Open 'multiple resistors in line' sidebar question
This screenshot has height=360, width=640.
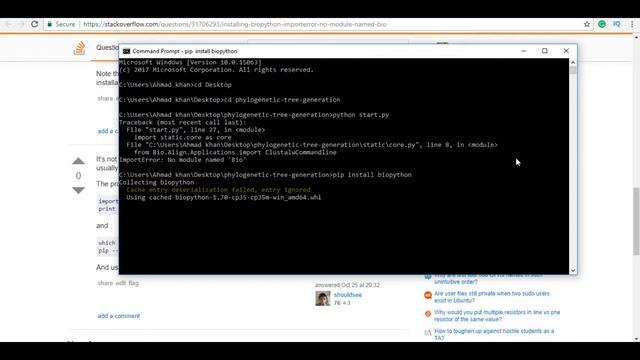pyautogui.click(x=497, y=316)
